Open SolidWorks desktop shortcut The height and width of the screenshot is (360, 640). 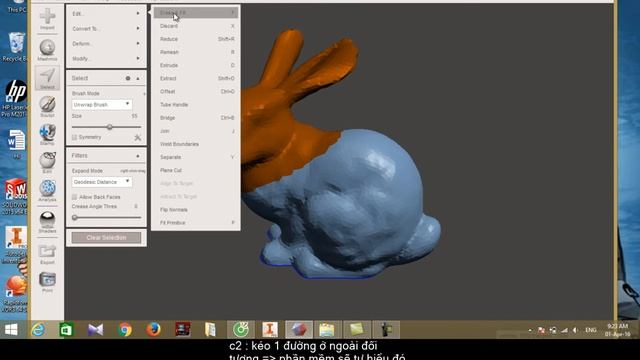(16, 196)
